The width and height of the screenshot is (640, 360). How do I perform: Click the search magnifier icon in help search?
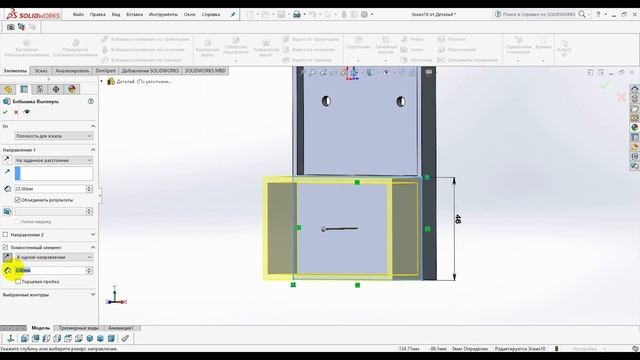582,14
